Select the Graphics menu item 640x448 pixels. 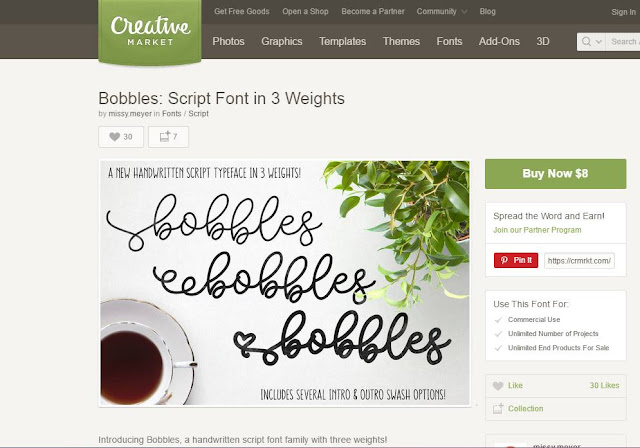click(282, 41)
